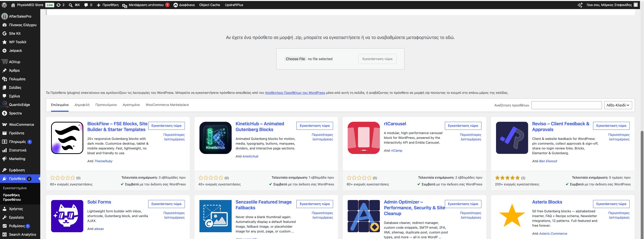644x239 pixels.
Task: Open comments bubble icon in admin bar
Action: coord(86,5)
